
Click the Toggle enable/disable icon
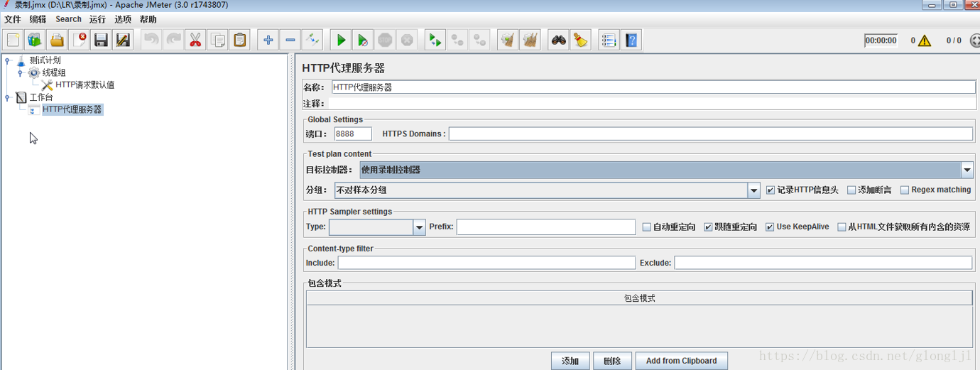[312, 40]
